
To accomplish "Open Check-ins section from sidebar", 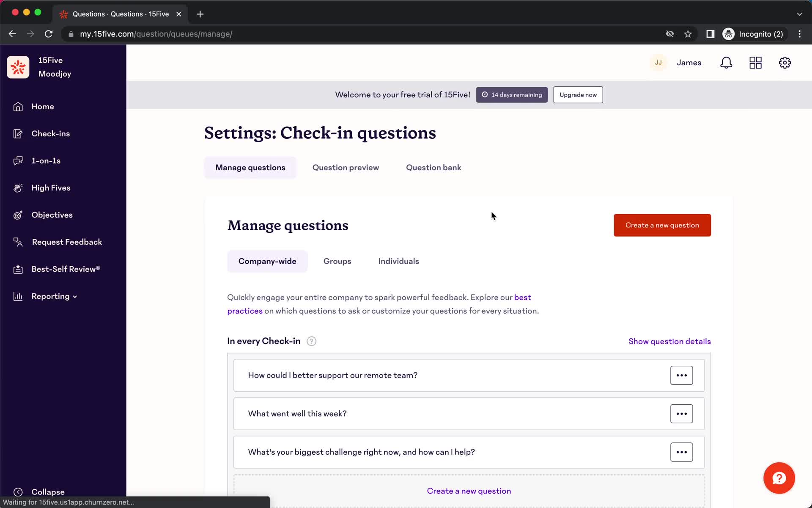I will (x=50, y=133).
